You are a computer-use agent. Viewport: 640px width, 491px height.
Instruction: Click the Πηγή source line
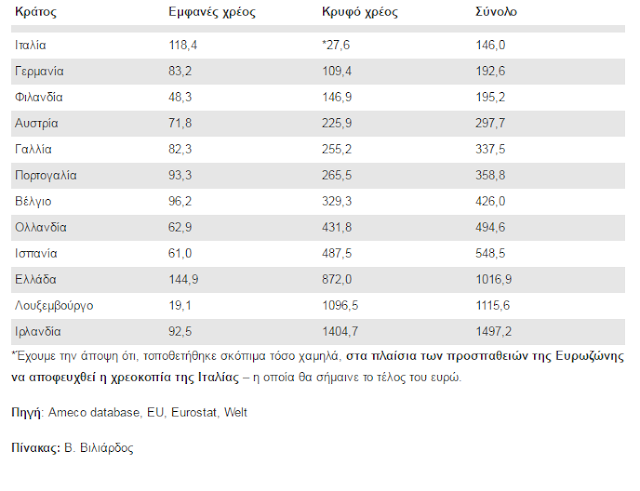point(129,413)
